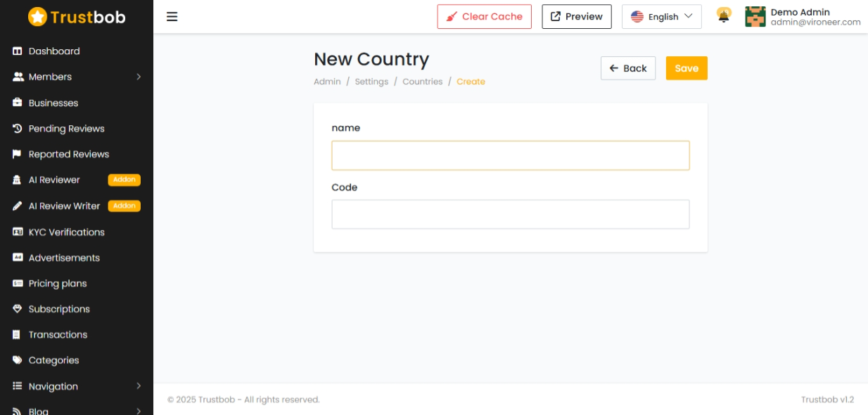868x415 pixels.
Task: Toggle the hamburger sidebar menu icon
Action: 172,17
